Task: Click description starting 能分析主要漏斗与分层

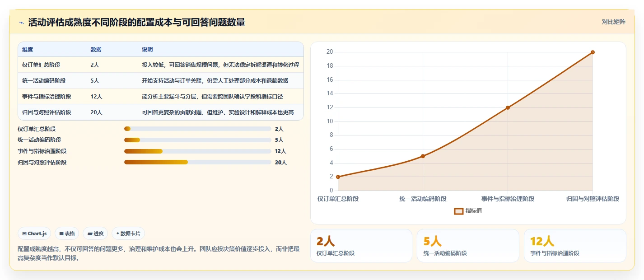Action: tap(212, 97)
